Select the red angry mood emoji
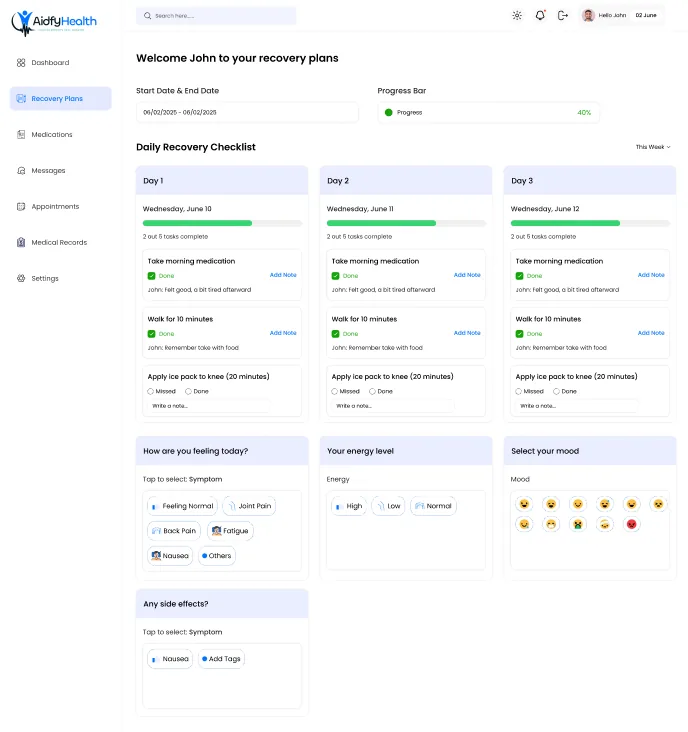 tap(632, 524)
